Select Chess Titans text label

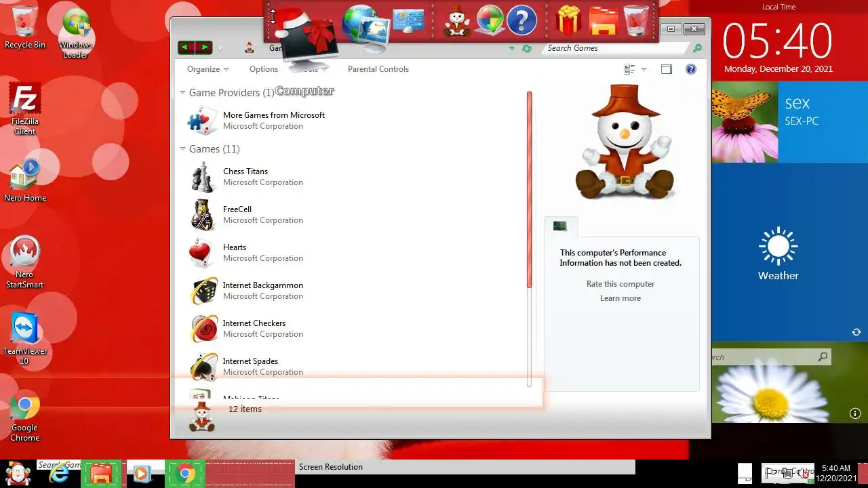(245, 171)
